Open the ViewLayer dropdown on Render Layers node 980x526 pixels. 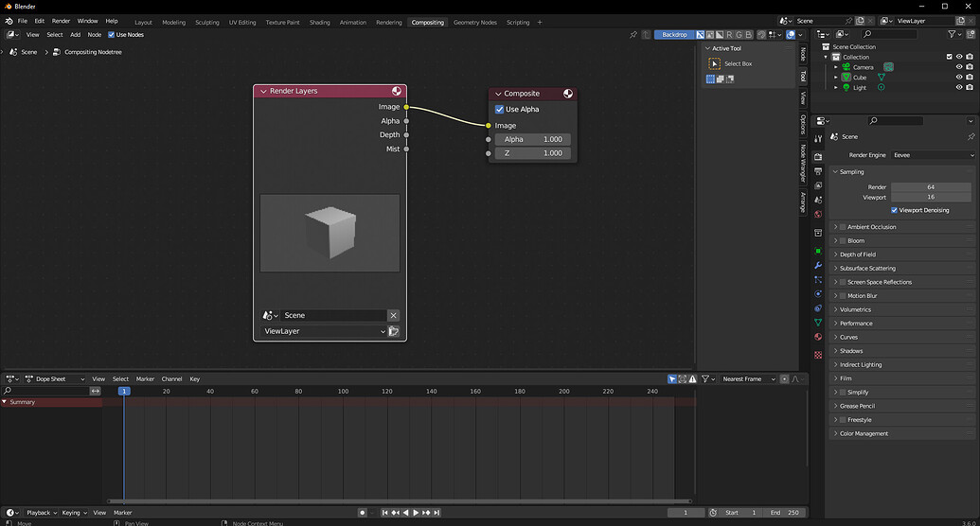point(324,332)
